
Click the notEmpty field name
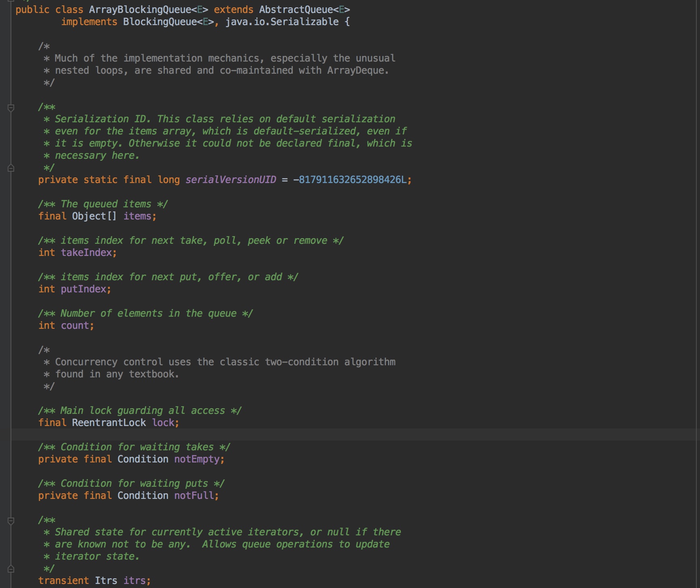point(197,459)
